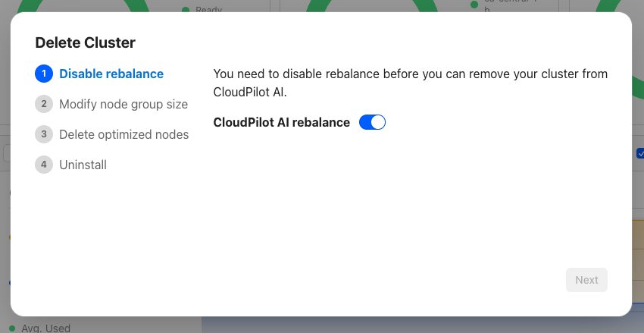The height and width of the screenshot is (333, 644).
Task: Click the step 3 number circle
Action: click(44, 134)
